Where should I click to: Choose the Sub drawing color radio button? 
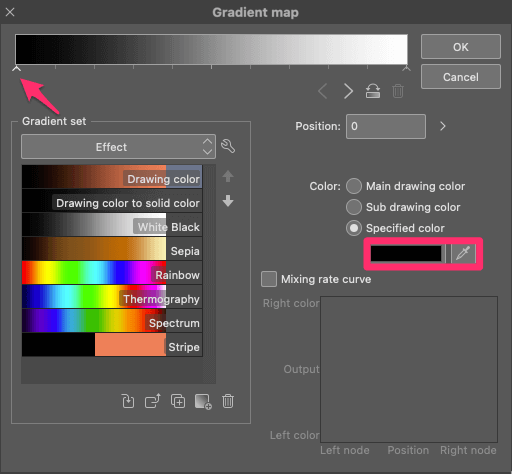point(354,207)
